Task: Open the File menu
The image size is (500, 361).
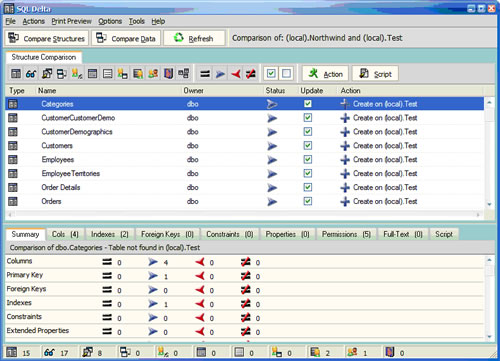Action: click(x=10, y=21)
